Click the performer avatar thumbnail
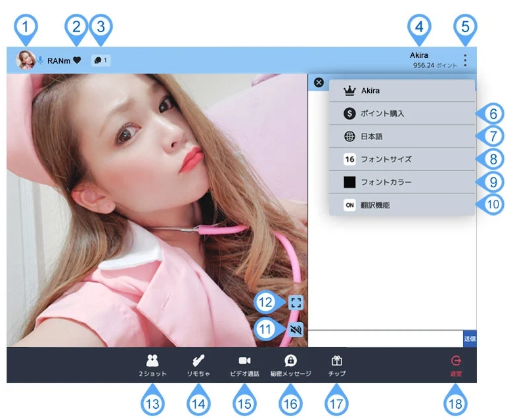This screenshot has height=420, width=513. tap(26, 60)
